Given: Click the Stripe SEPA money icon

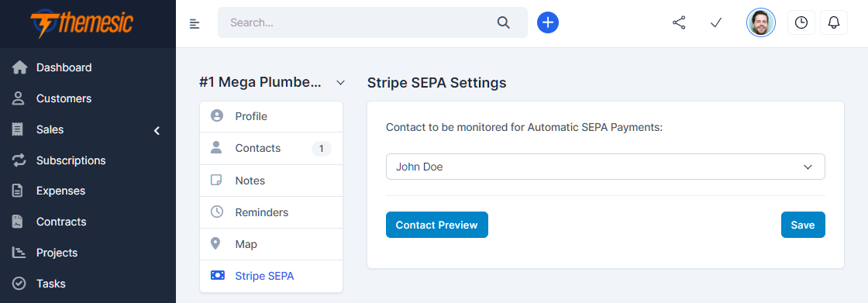Looking at the screenshot, I should [x=218, y=275].
